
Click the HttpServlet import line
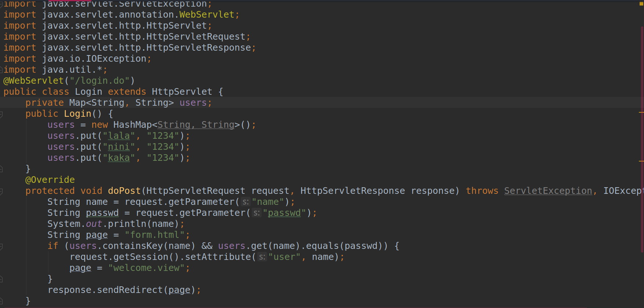point(108,26)
